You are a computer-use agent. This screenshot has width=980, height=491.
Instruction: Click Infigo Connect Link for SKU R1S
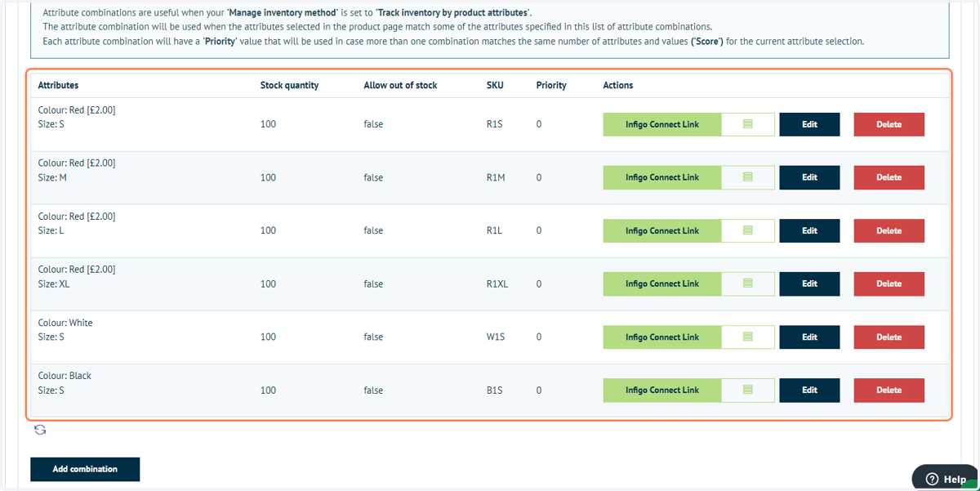[x=662, y=124]
